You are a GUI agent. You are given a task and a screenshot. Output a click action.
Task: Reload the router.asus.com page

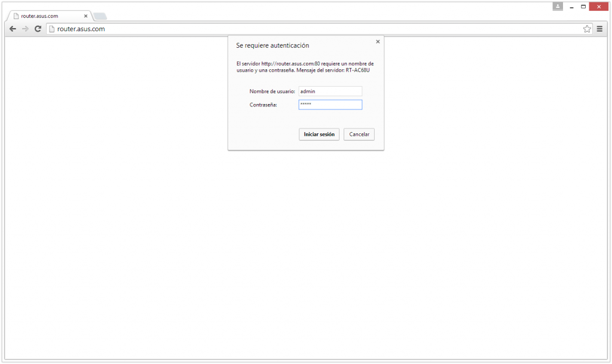click(38, 29)
